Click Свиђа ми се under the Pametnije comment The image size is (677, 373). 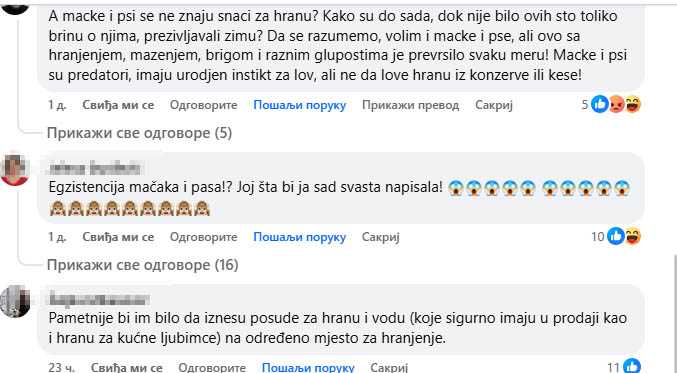(127, 367)
